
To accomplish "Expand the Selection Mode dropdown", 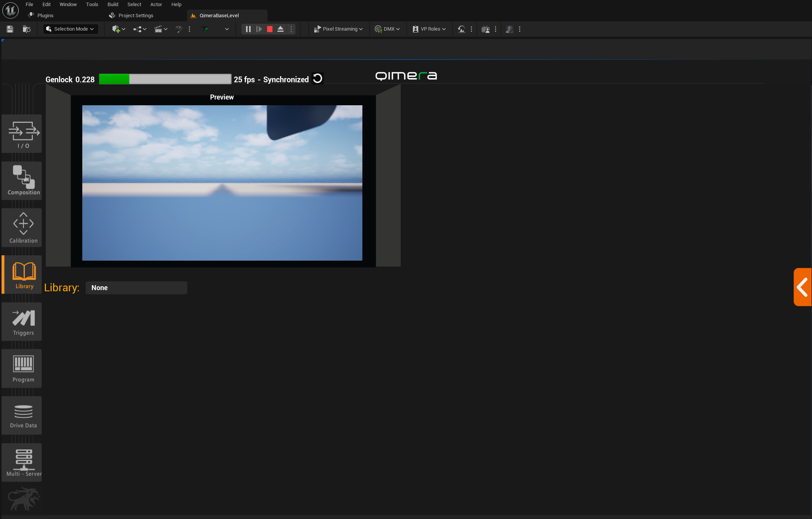I will point(70,29).
